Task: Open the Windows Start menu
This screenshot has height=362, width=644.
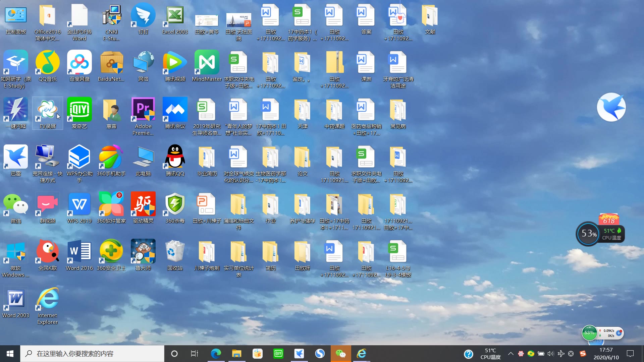Action: coord(10,354)
